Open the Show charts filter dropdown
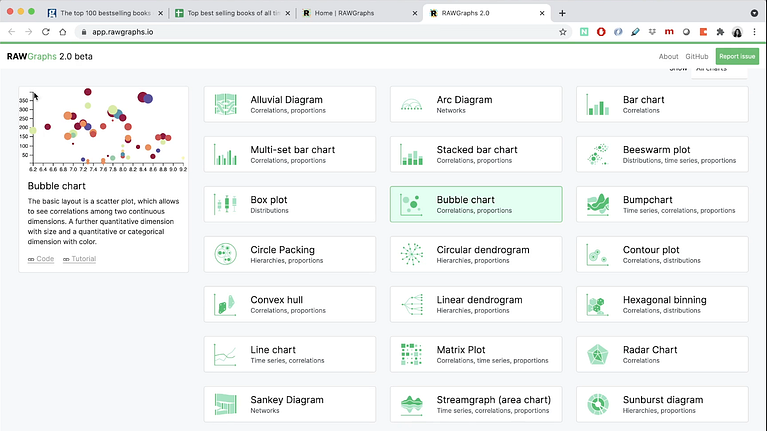767x431 pixels. point(718,70)
